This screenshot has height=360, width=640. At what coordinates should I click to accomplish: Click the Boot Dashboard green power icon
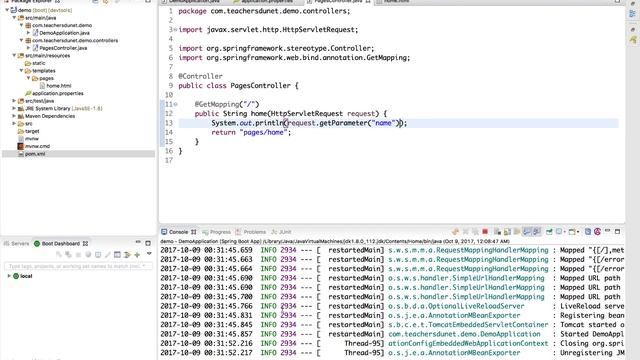37,244
